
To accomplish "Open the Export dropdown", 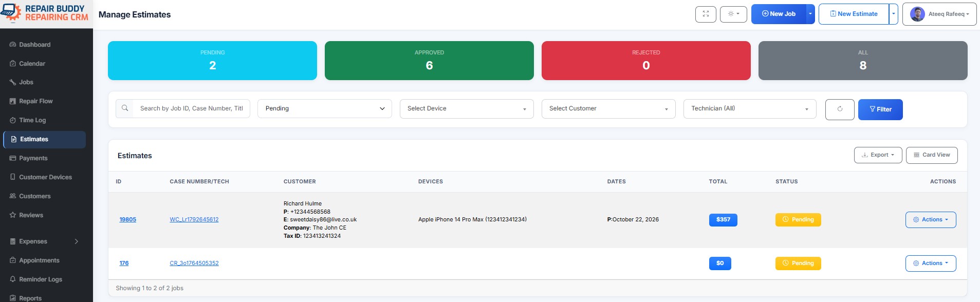I will (x=878, y=155).
